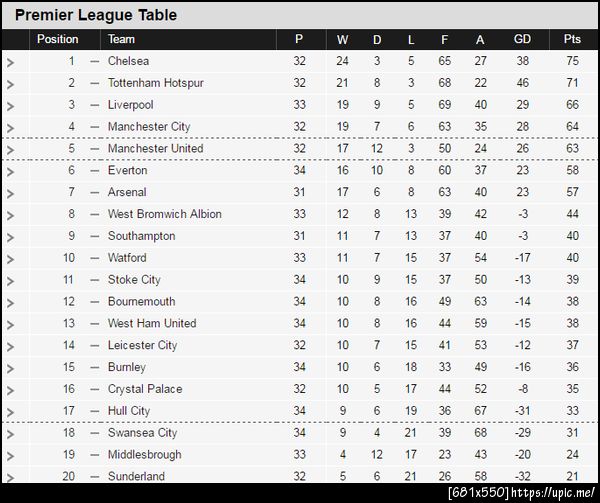This screenshot has height=503, width=600.
Task: Sort table by Position column header
Action: coord(57,40)
